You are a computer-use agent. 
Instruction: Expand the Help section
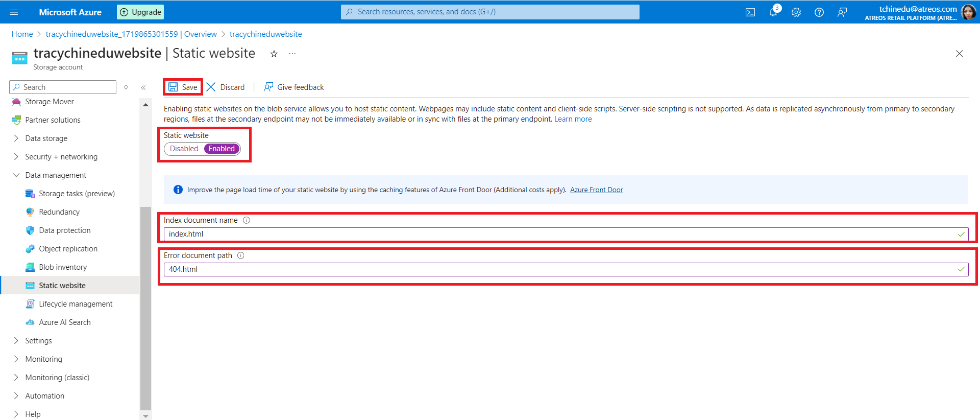pyautogui.click(x=16, y=414)
